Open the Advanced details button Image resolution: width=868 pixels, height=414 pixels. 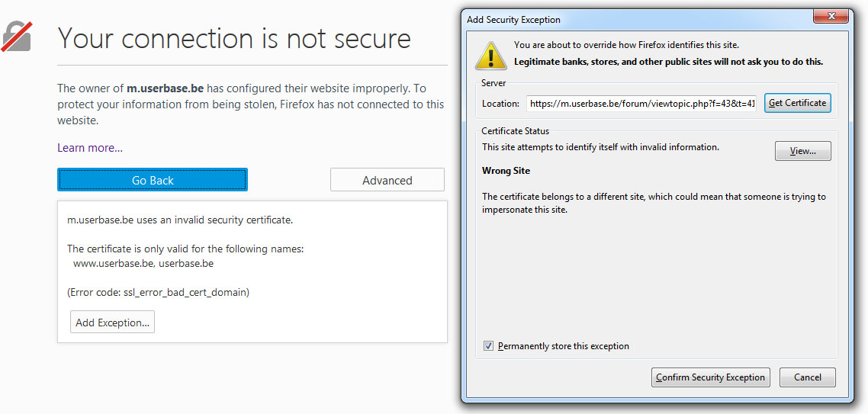pos(387,180)
